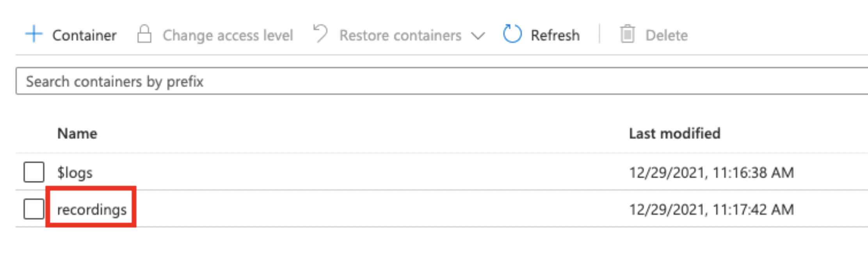Screen dimensions: 868x261
Task: Click the Delete text button
Action: [x=666, y=35]
